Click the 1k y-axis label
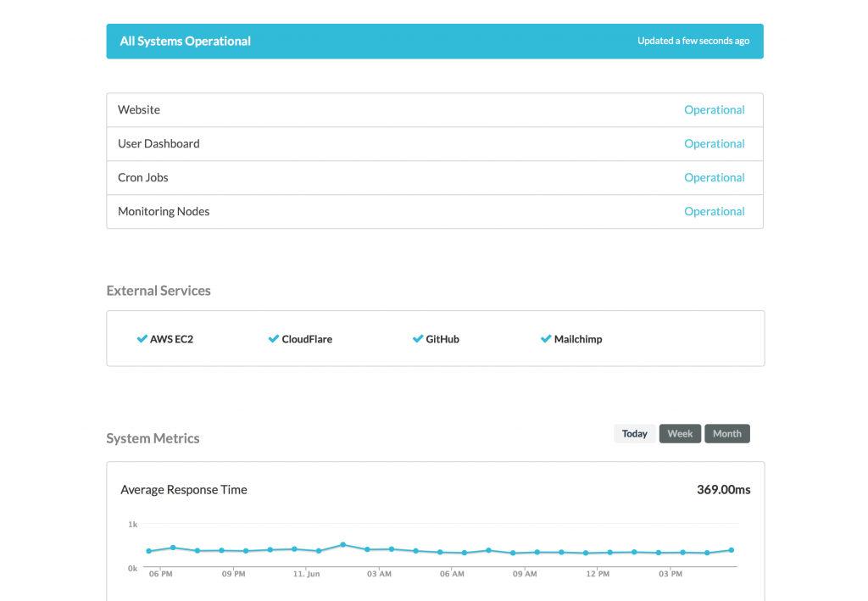The width and height of the screenshot is (868, 601). (133, 524)
